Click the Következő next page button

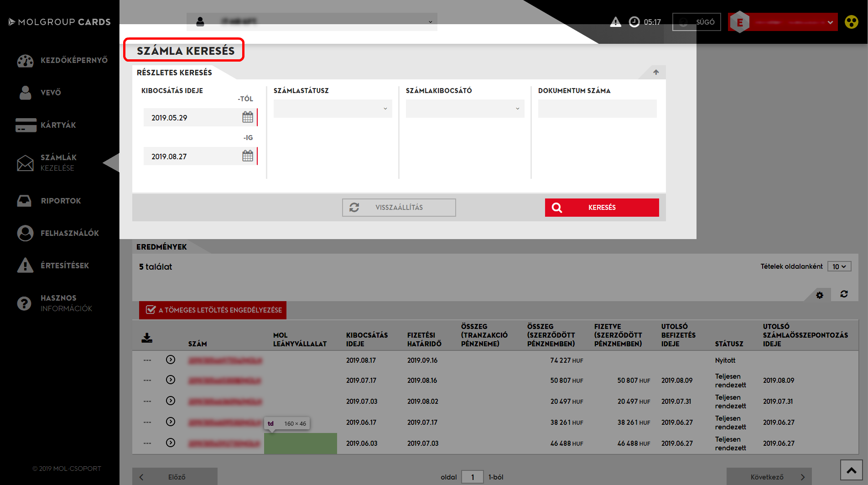[769, 477]
